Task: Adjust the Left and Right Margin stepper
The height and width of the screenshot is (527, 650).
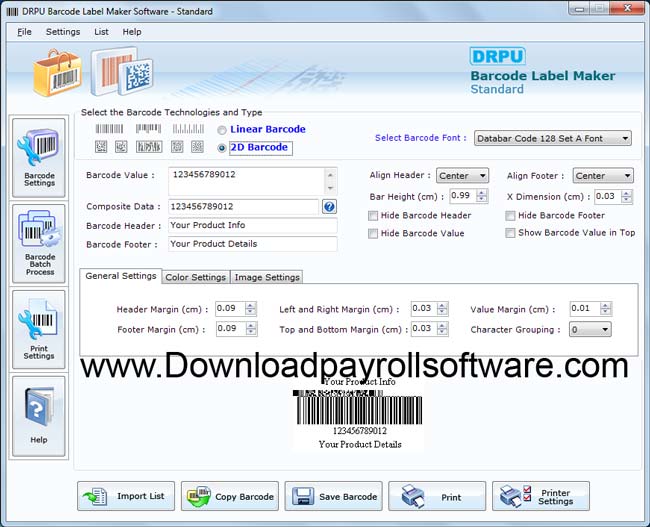Action: [x=442, y=308]
